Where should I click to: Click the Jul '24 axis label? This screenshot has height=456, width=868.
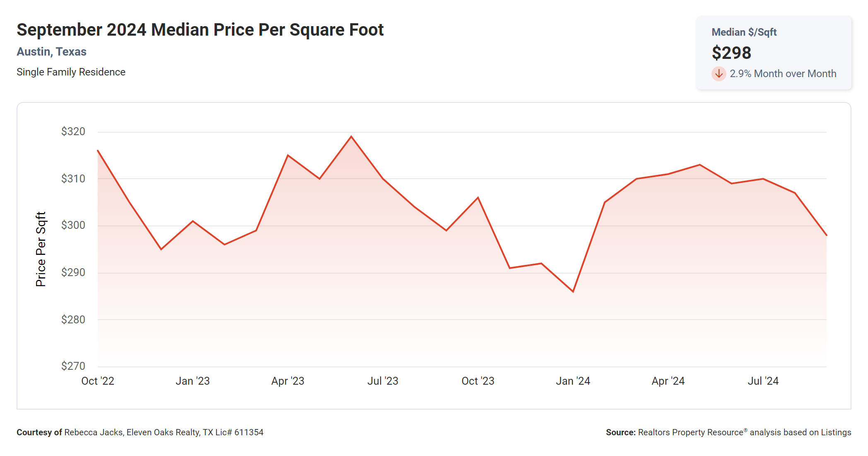coord(763,381)
